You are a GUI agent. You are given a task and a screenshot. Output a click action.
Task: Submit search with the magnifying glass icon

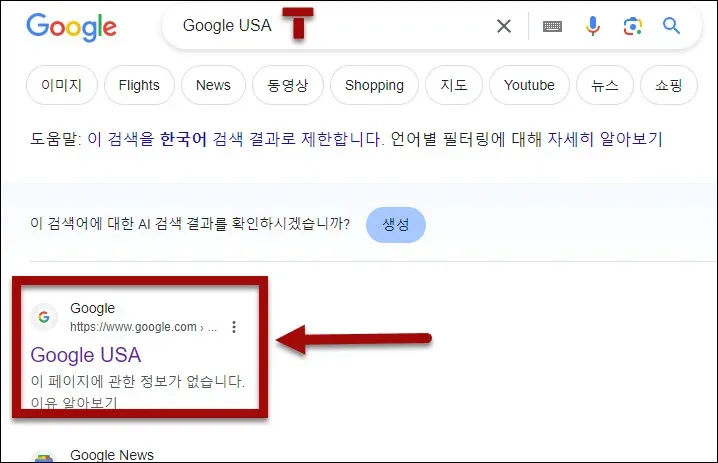pos(671,26)
